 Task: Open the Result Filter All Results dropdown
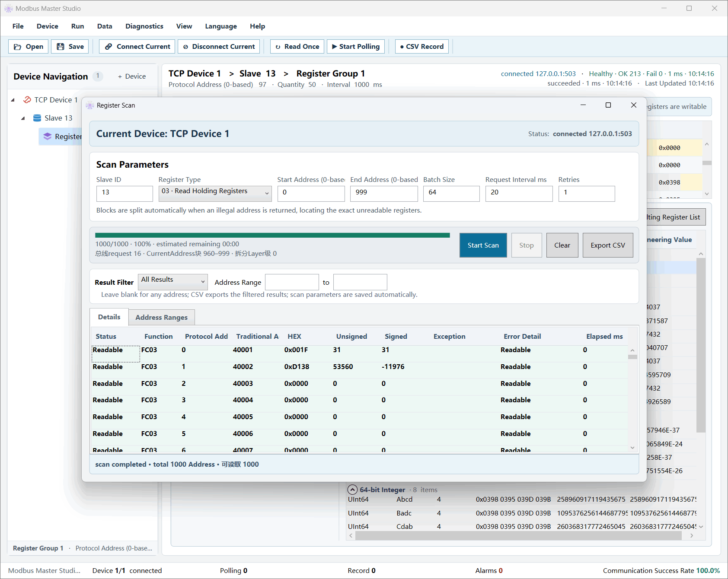172,282
